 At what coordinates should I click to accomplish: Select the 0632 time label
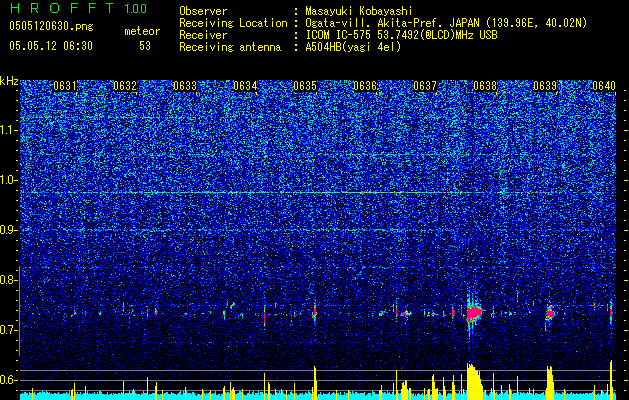tap(125, 86)
